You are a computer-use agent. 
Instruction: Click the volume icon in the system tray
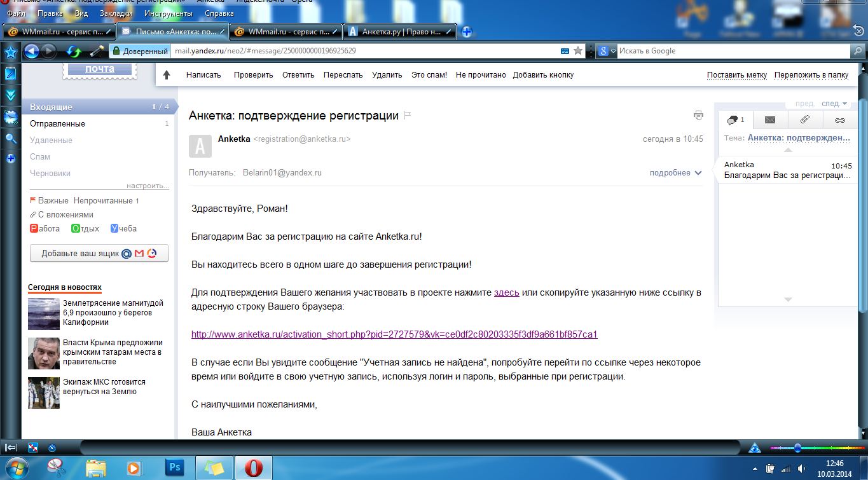point(803,469)
